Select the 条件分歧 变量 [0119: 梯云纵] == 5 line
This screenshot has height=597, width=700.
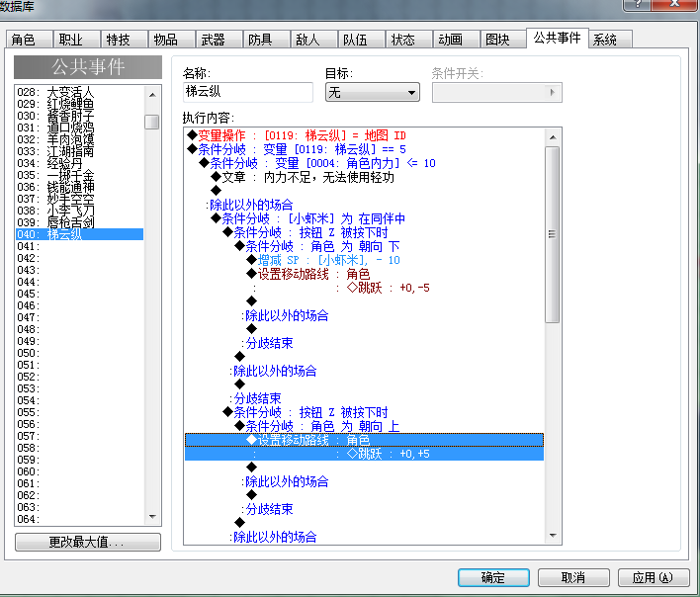364,149
